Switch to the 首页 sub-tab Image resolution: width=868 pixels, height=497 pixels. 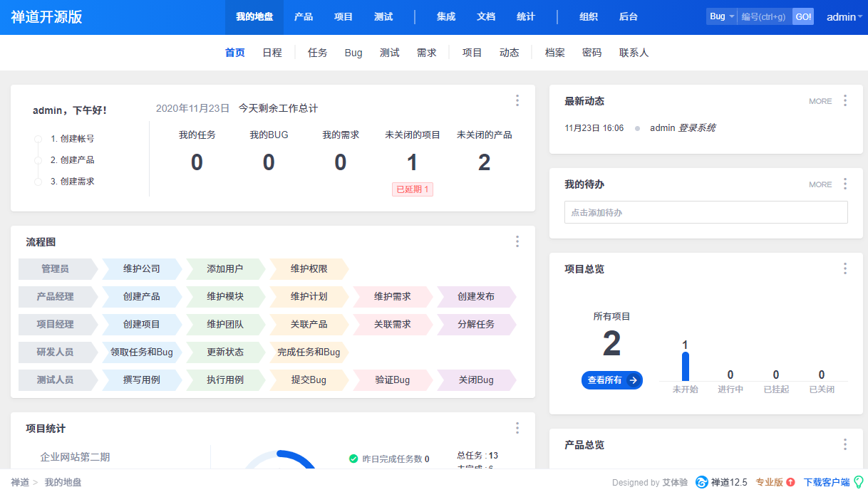[x=235, y=53]
